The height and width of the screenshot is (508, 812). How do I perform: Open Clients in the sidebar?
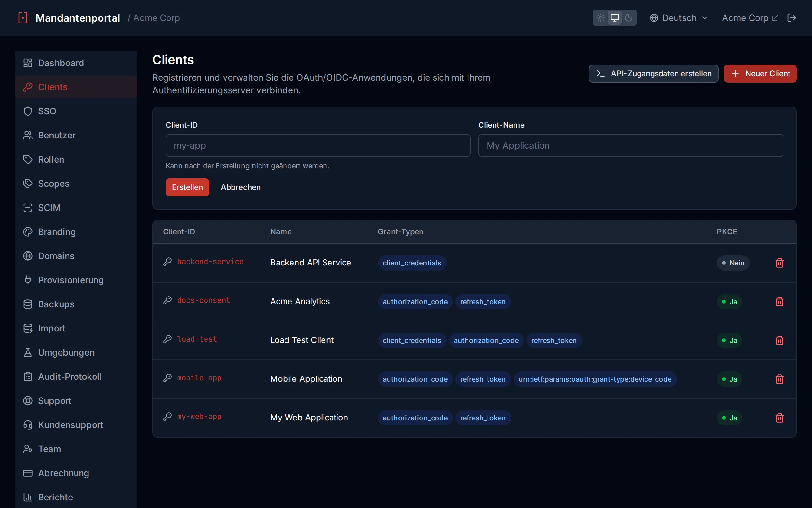pos(76,87)
